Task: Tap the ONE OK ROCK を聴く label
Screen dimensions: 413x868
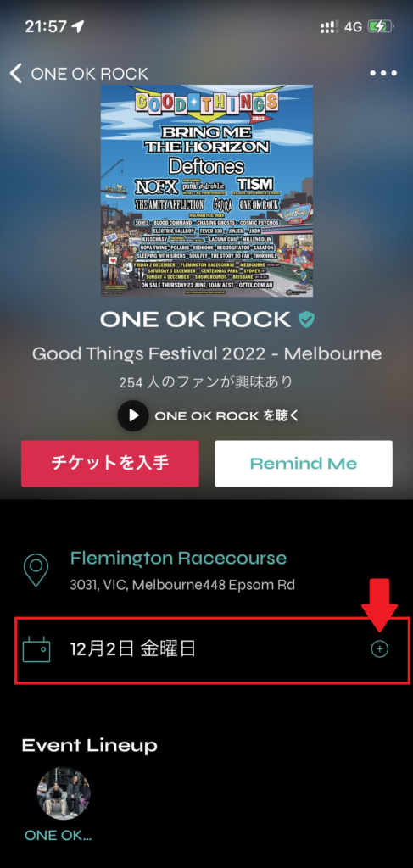Action: 227,415
